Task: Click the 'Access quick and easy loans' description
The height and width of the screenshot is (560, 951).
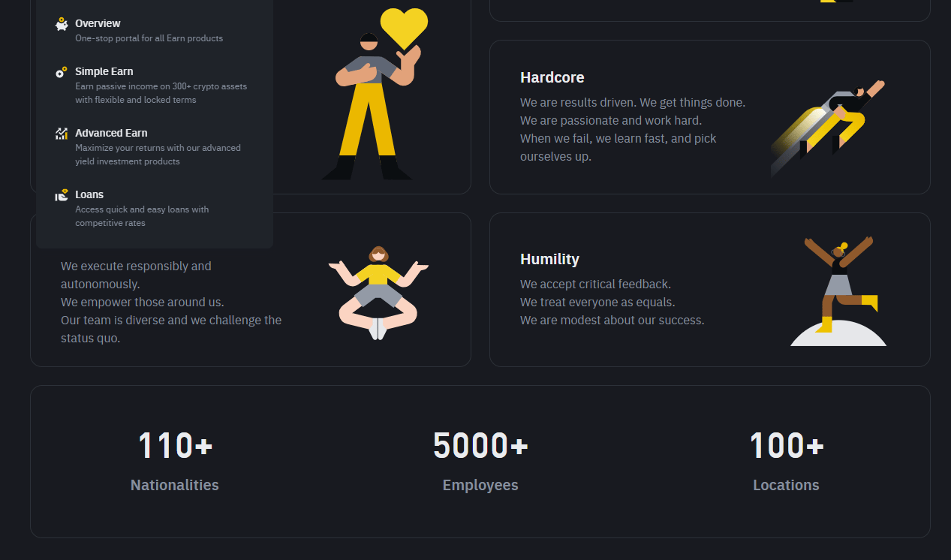Action: 142,216
